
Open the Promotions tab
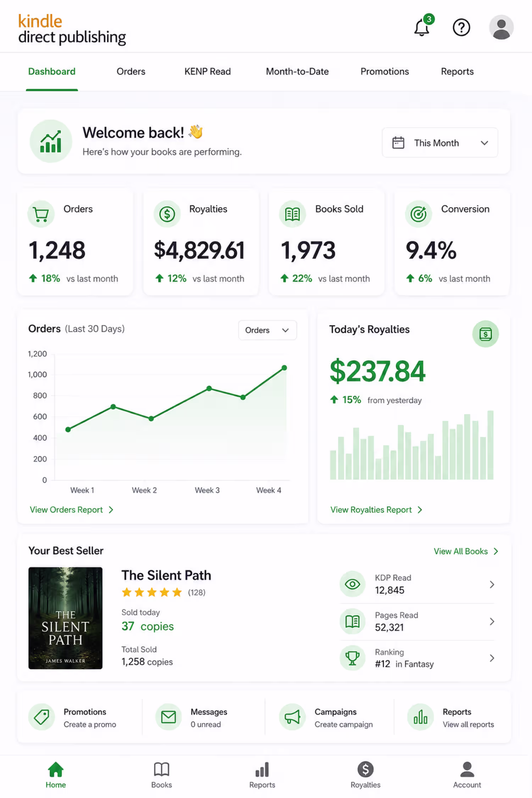click(384, 72)
